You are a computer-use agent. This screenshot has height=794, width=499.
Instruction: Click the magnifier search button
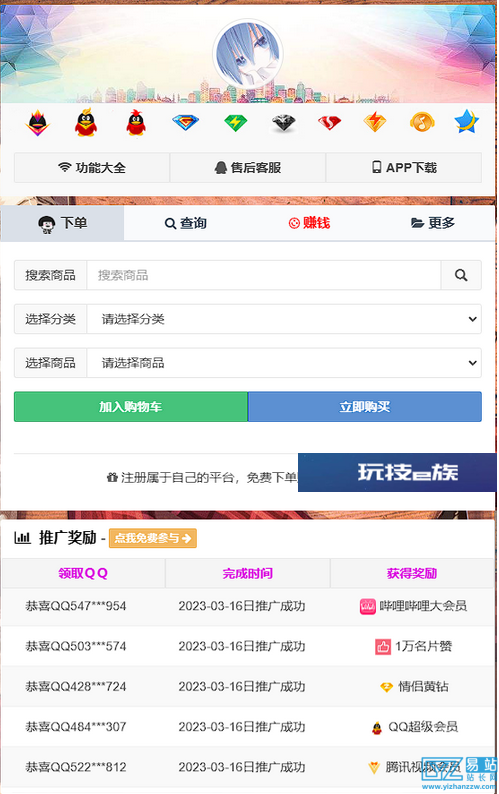coord(461,275)
